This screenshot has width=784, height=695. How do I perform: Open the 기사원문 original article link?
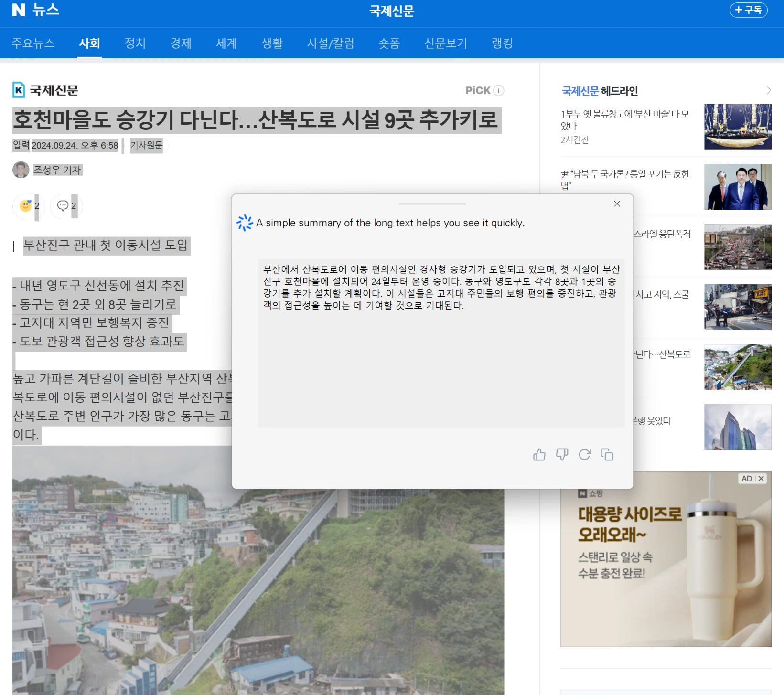click(146, 145)
